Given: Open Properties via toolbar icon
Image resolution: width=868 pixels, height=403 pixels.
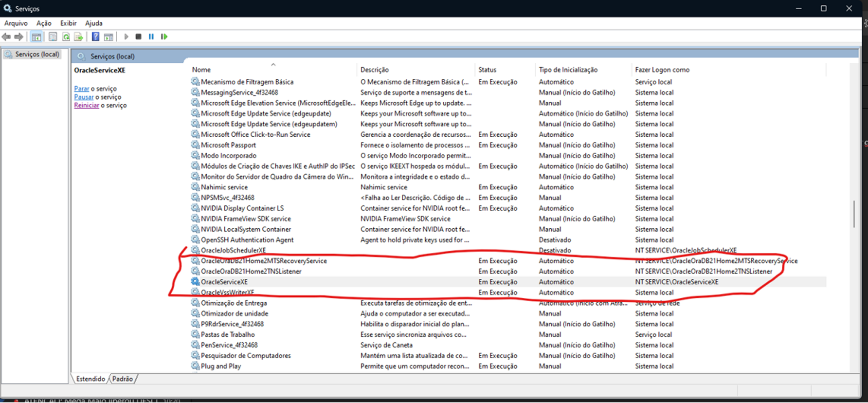Looking at the screenshot, I should [53, 37].
